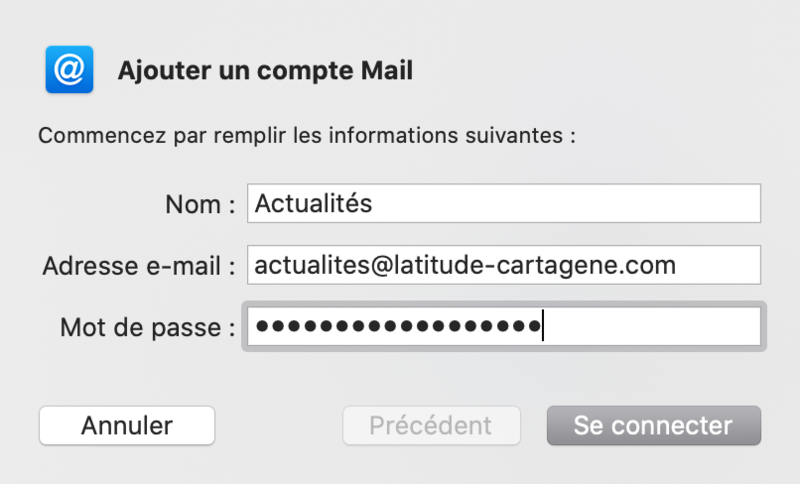This screenshot has height=484, width=800.
Task: Click the blank area after the password dots
Action: 650,327
